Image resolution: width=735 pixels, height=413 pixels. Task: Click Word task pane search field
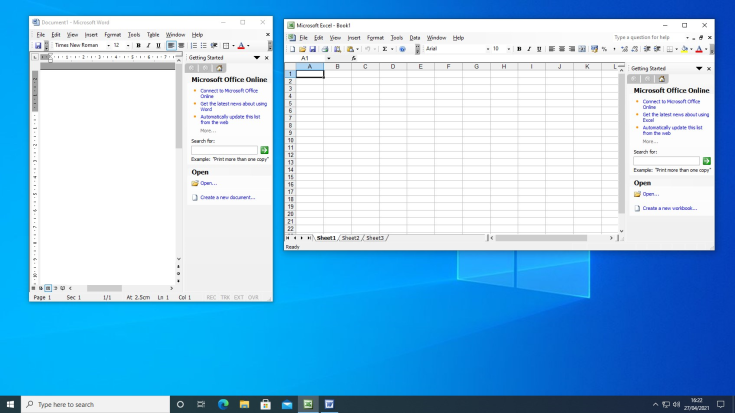224,150
